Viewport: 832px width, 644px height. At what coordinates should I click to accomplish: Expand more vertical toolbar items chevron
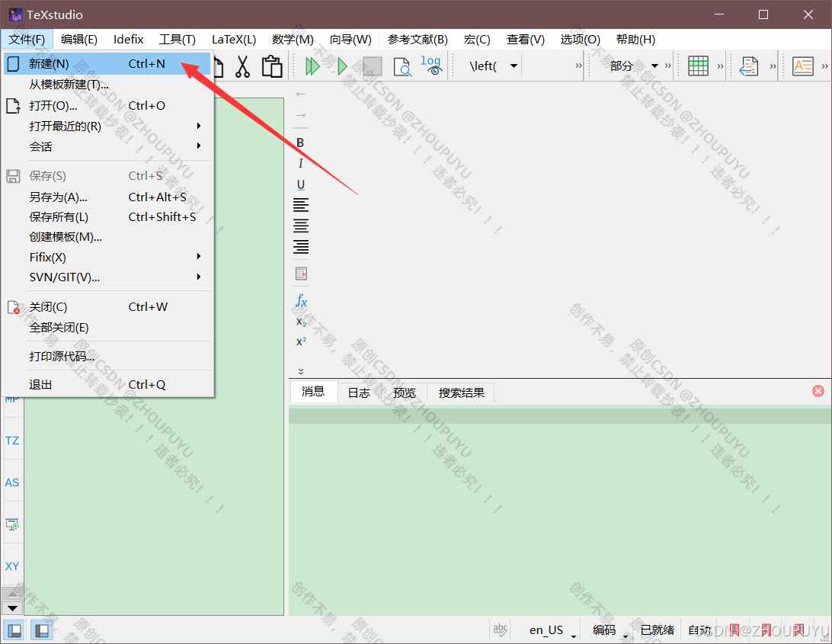[301, 371]
